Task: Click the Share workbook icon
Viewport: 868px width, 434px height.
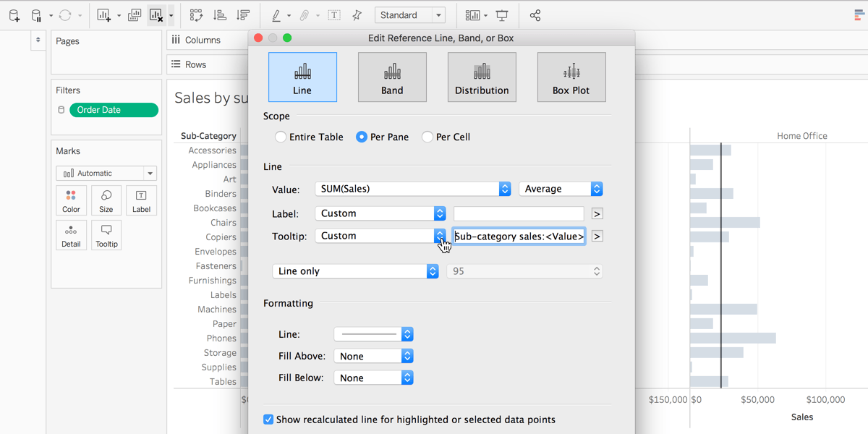Action: coord(535,15)
